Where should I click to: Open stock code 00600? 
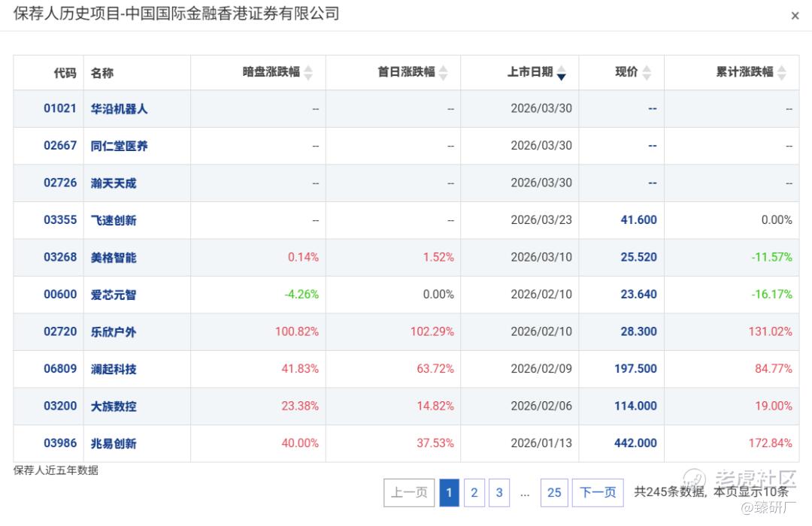60,295
